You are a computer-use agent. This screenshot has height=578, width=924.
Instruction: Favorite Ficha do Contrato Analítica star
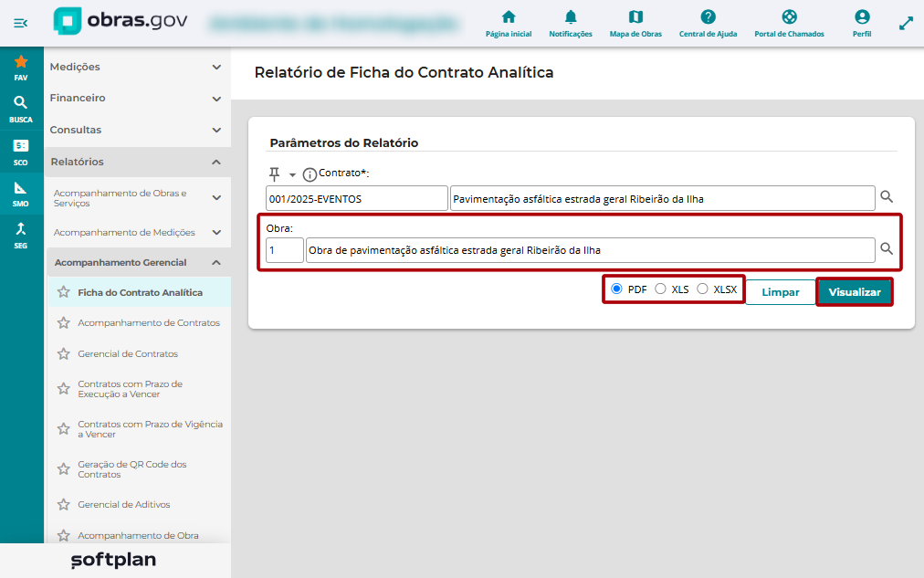point(64,291)
